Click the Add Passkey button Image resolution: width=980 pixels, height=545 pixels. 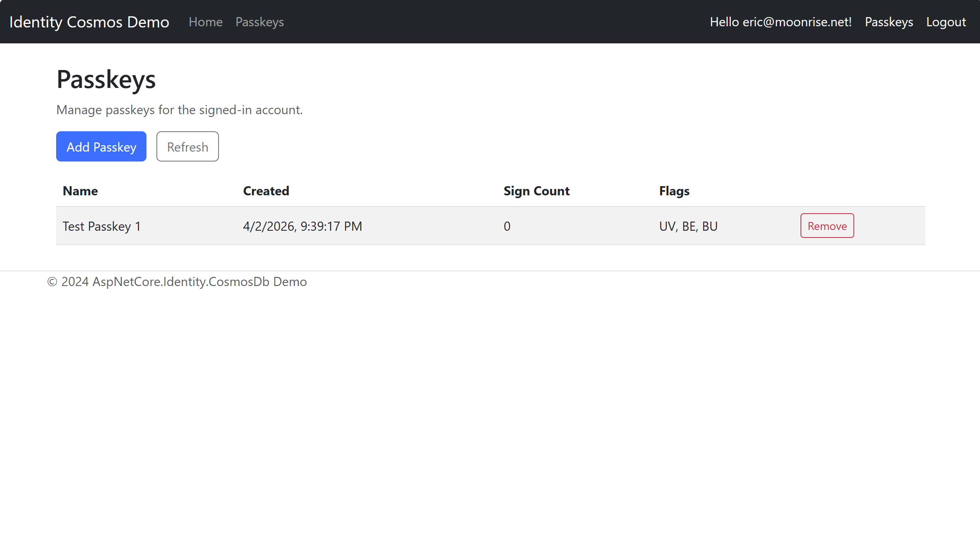[x=101, y=146]
